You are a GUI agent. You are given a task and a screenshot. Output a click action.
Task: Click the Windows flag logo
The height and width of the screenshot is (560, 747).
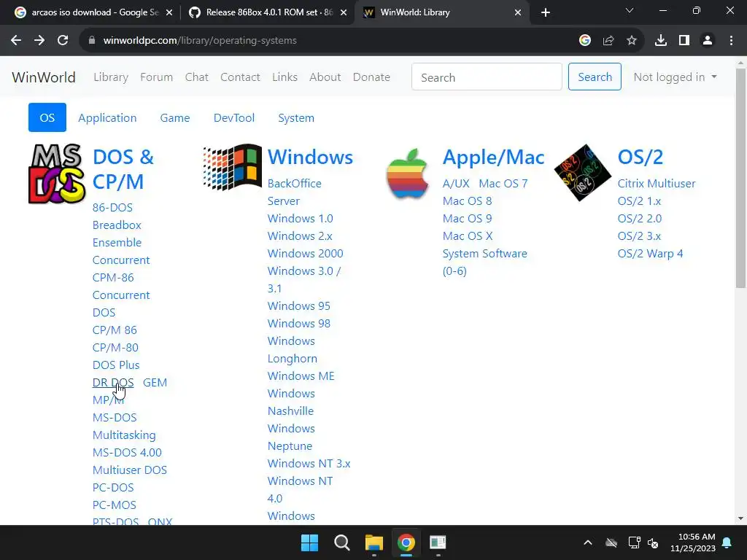click(233, 167)
